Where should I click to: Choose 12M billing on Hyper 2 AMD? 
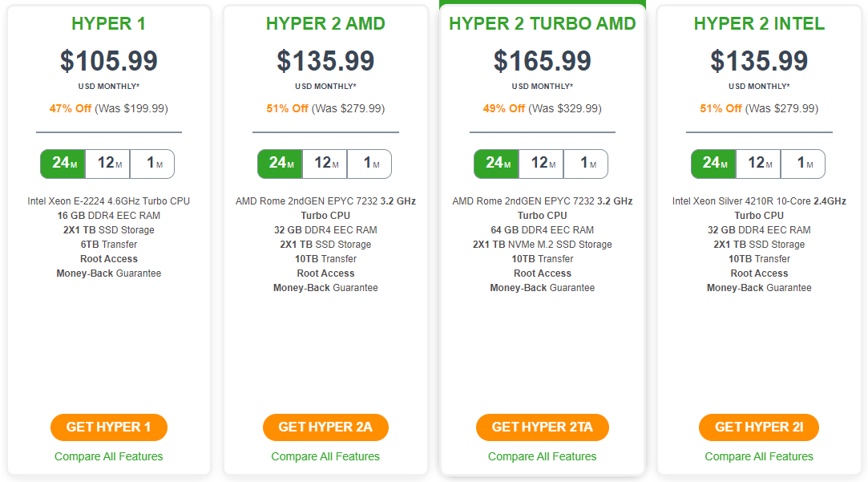pyautogui.click(x=325, y=164)
